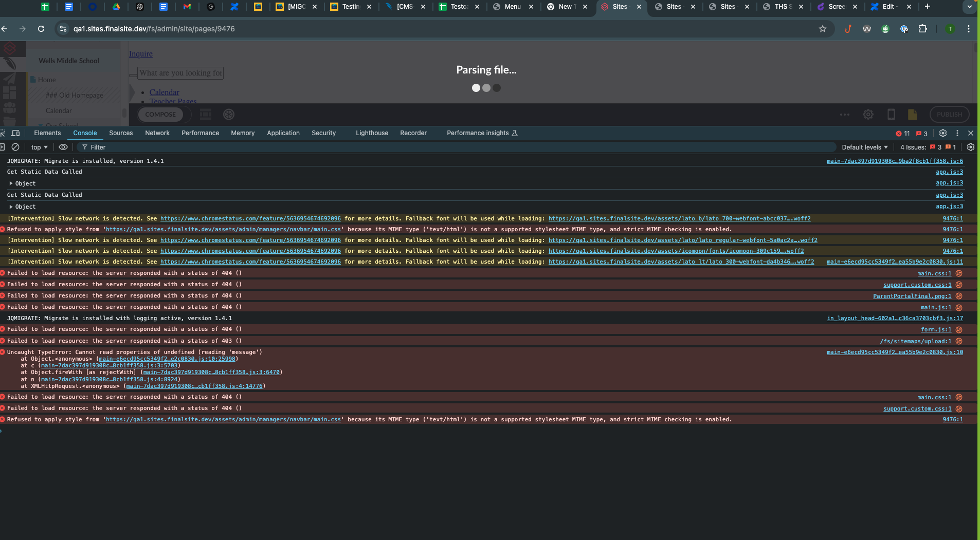Click the paper plane icon in sidebar
This screenshot has height=540, width=980.
click(9, 78)
